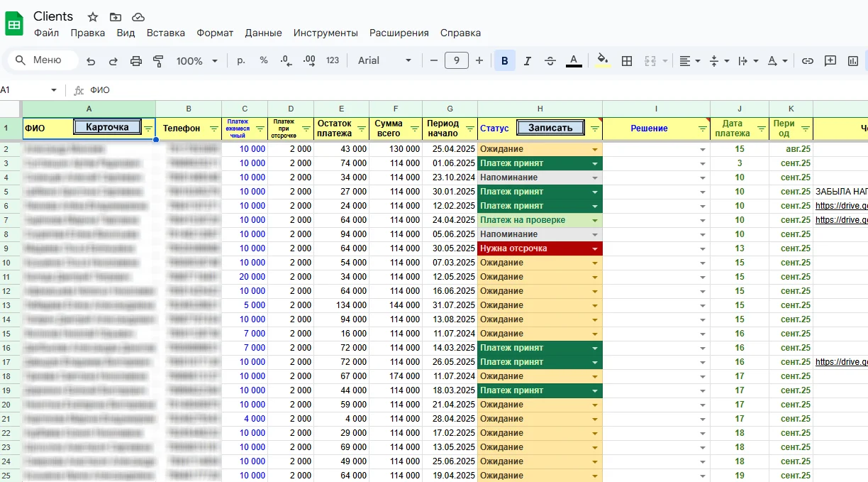Open the Расширения menu
The width and height of the screenshot is (868, 482).
399,33
